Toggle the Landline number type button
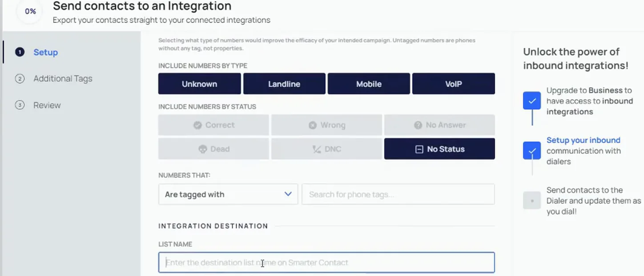644x276 pixels. (284, 84)
